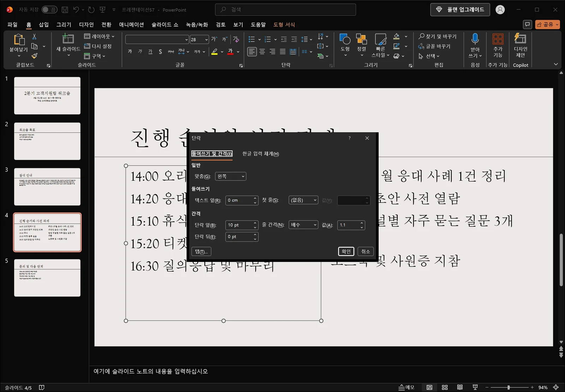Confirm paragraph dialog with OK
Screen dimensions: 565x392
[346, 251]
